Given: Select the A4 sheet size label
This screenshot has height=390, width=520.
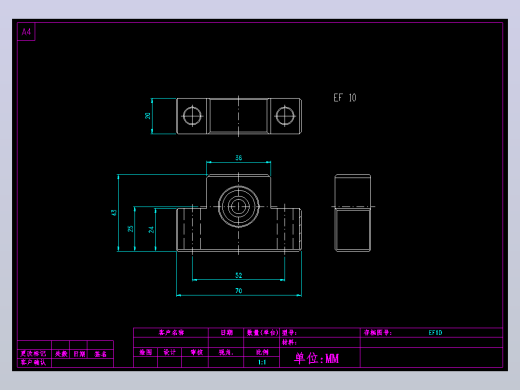Looking at the screenshot, I should pos(26,32).
